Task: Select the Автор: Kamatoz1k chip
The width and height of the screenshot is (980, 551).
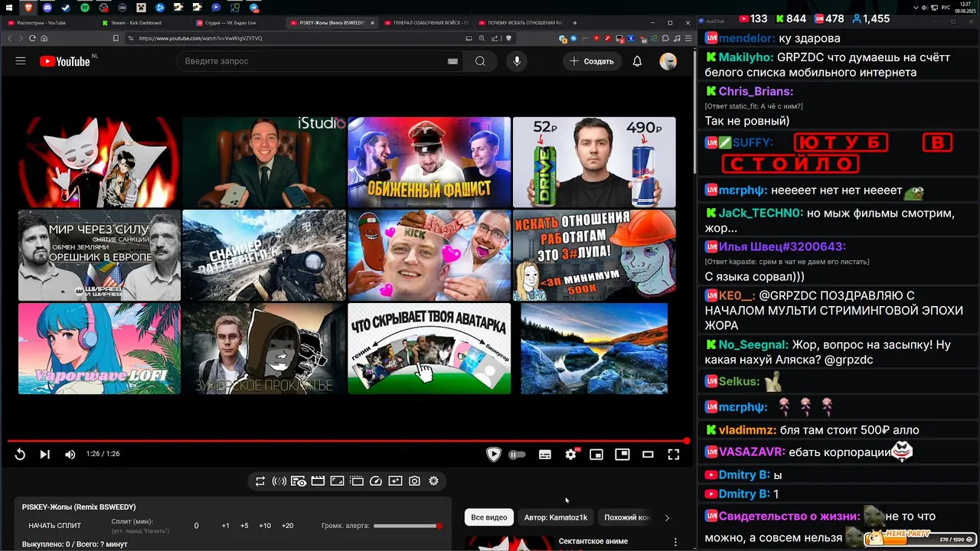Action: 556,517
